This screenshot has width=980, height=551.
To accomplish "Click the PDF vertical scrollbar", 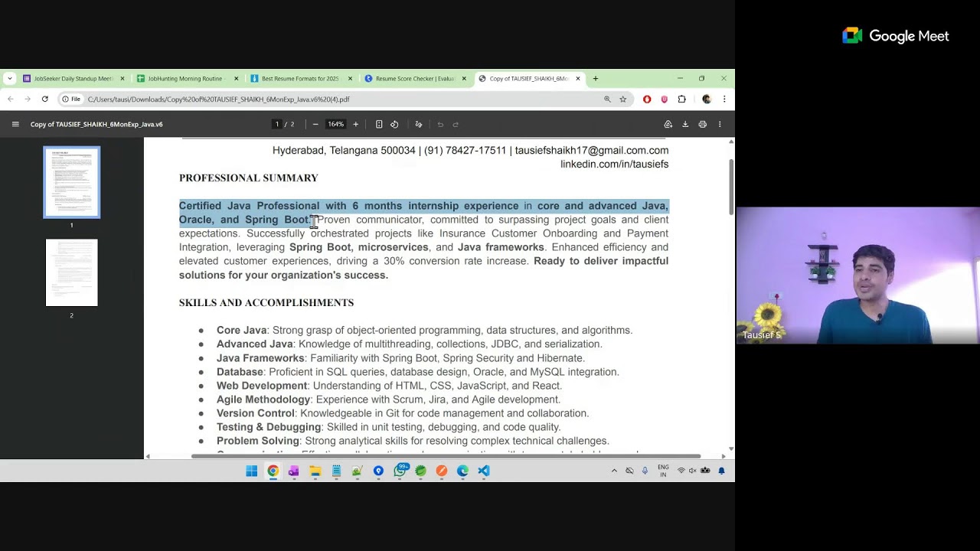I will [x=730, y=187].
